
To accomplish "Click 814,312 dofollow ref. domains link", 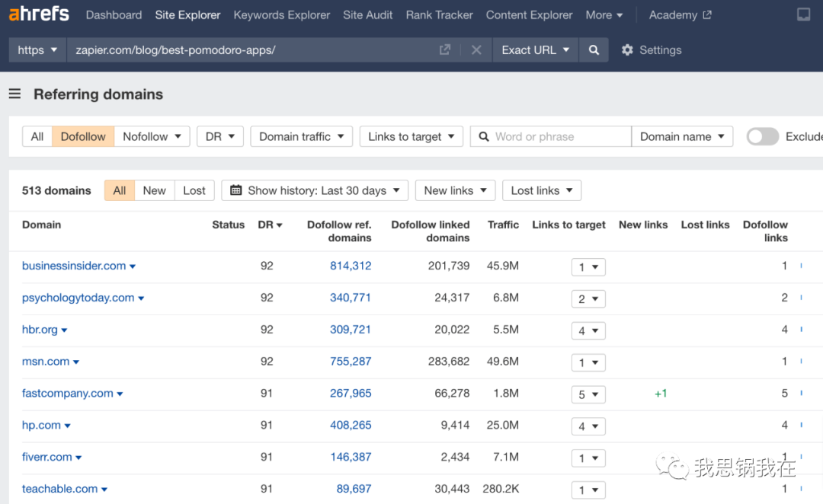I will click(x=351, y=266).
